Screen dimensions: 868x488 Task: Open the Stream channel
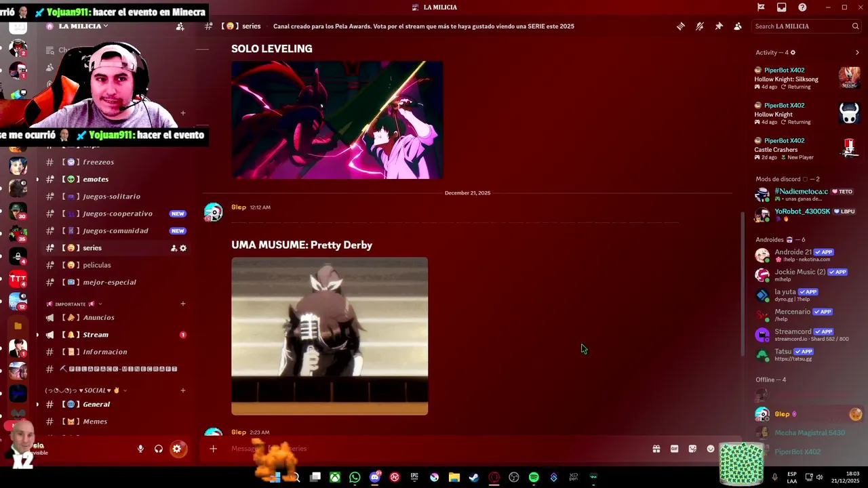click(115, 335)
